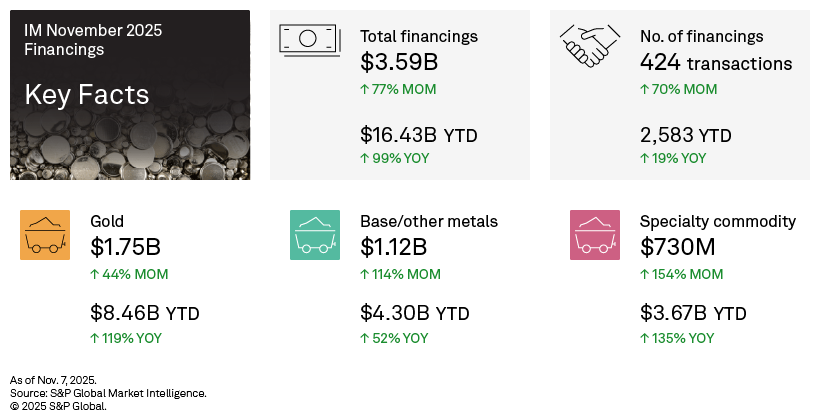Click the 2,583 YTD transactions count
This screenshot has height=420, width=840.
coord(685,135)
